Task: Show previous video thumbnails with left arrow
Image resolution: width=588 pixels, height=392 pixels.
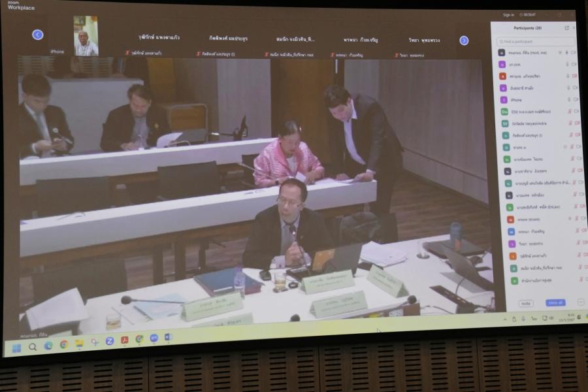Action: point(38,35)
